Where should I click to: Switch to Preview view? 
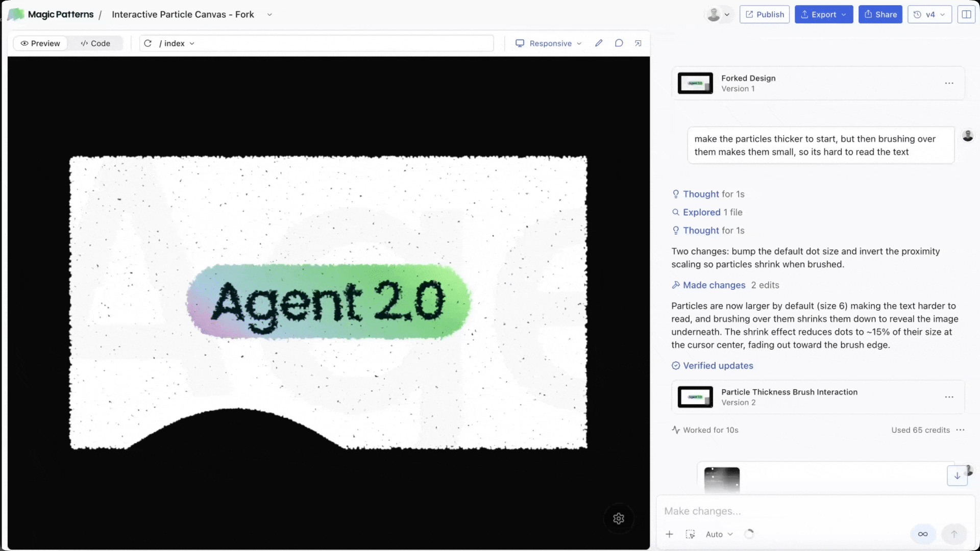click(40, 43)
